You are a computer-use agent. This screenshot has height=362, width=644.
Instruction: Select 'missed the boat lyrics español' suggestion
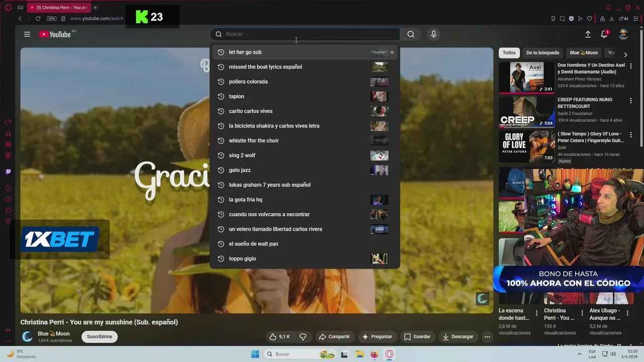[305, 67]
